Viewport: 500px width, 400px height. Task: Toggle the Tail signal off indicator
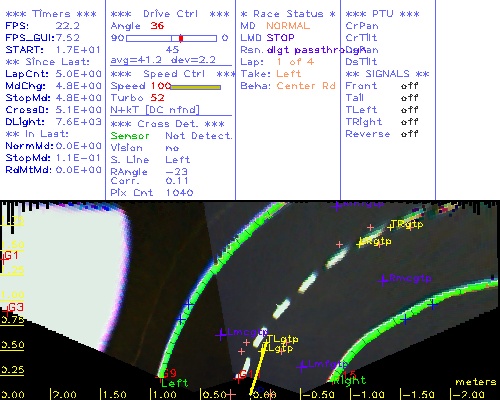(x=410, y=98)
